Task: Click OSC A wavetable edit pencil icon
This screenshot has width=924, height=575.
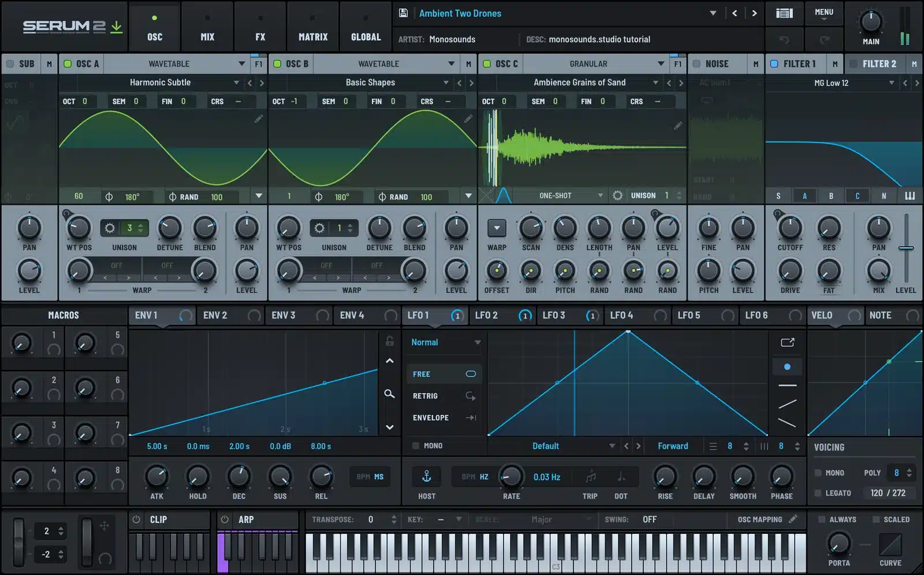Action: (x=259, y=118)
